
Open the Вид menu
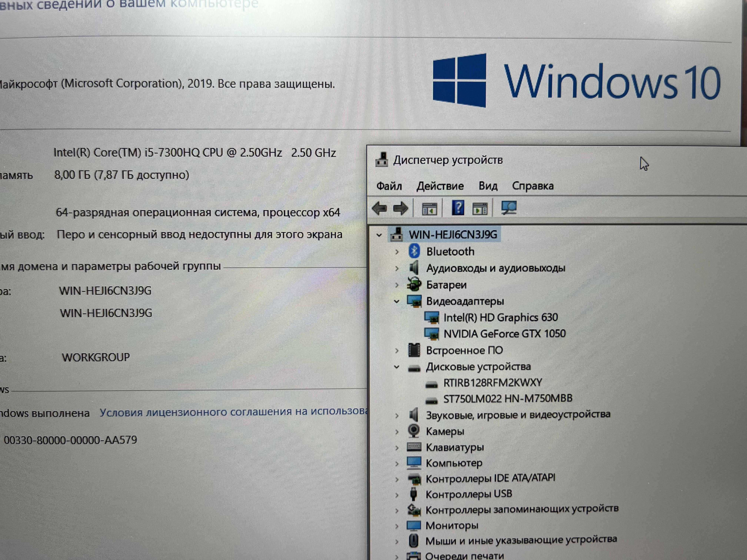(488, 186)
